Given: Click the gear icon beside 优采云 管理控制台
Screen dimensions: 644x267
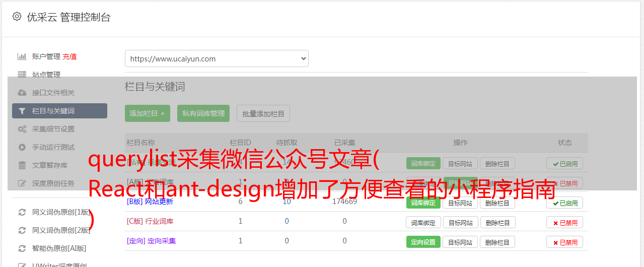Looking at the screenshot, I should pyautogui.click(x=17, y=17).
